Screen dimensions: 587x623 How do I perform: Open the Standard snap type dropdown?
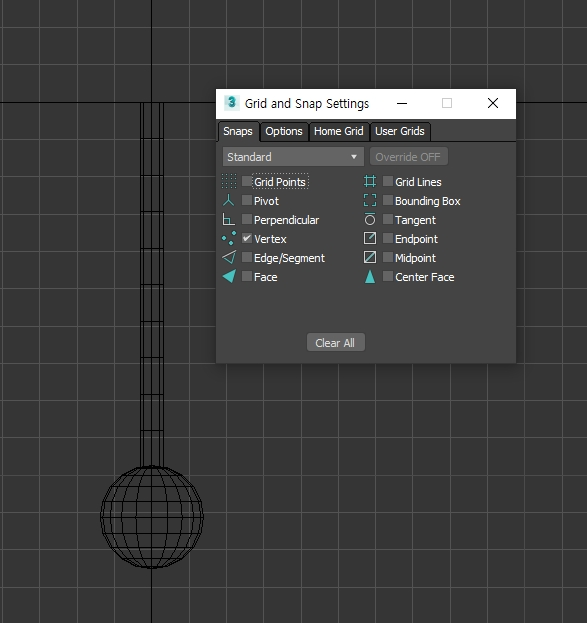coord(293,157)
